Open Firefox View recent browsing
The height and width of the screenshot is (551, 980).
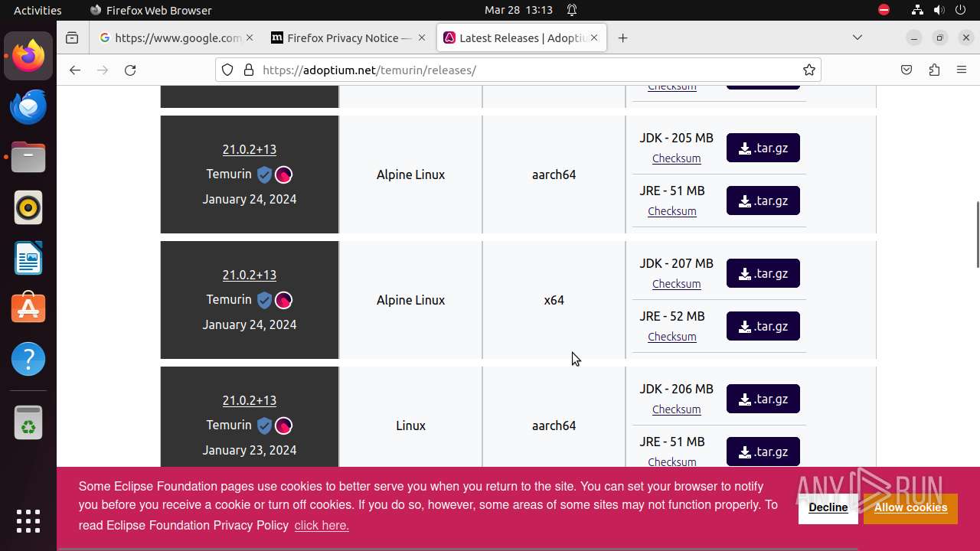(72, 37)
